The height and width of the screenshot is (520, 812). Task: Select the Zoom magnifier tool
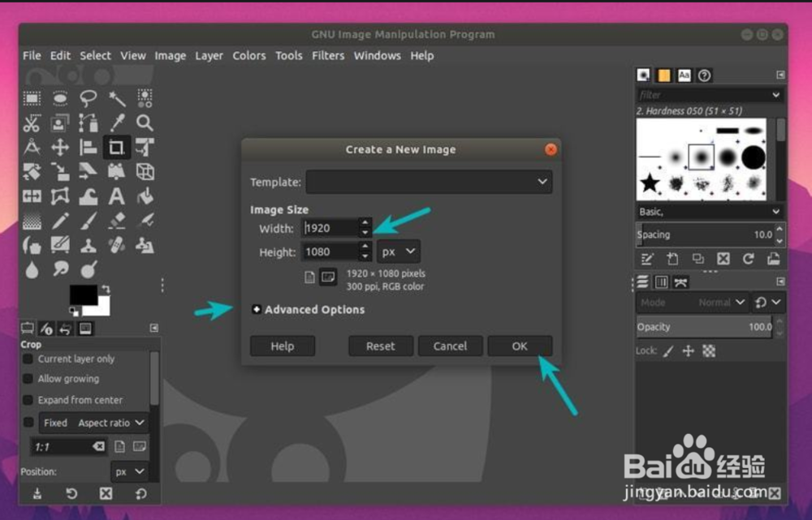pyautogui.click(x=145, y=123)
